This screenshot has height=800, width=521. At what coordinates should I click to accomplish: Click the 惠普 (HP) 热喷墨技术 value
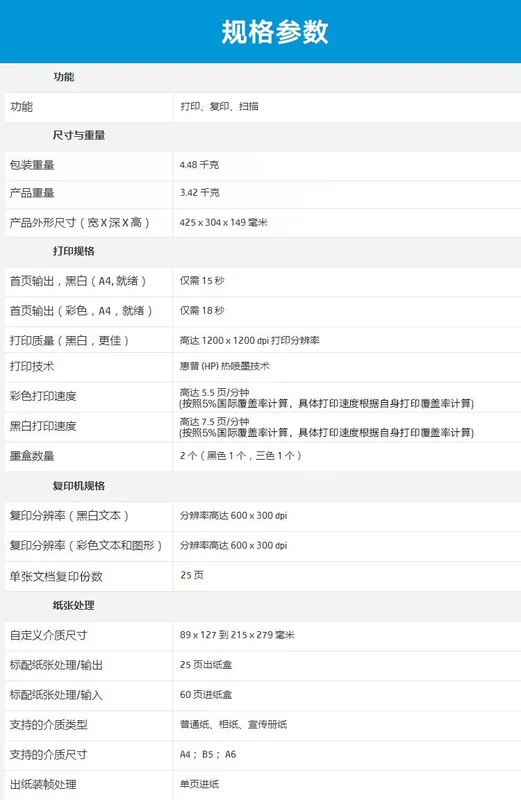click(x=225, y=366)
